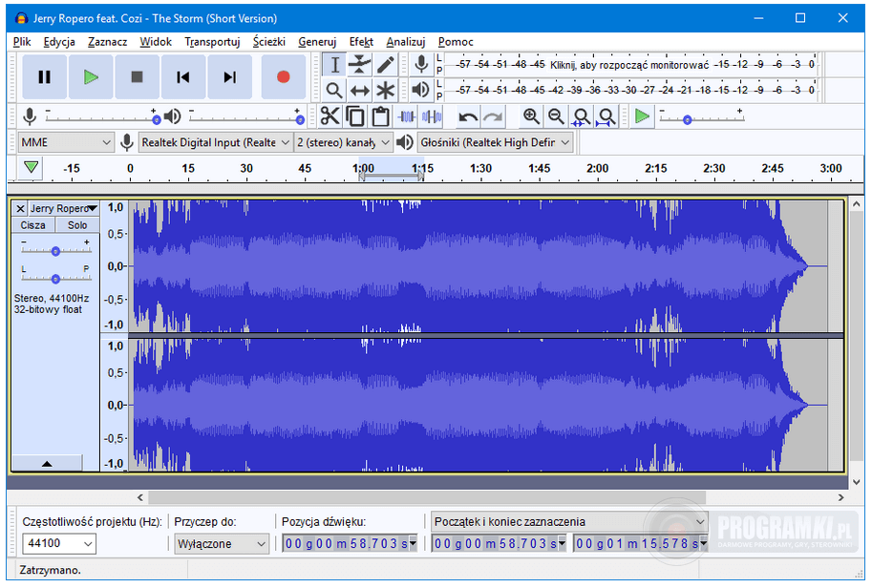
Task: Fit the whole project in the window
Action: (x=606, y=116)
